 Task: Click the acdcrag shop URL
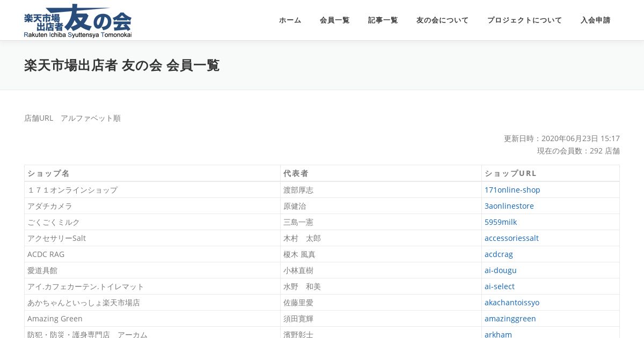(499, 254)
